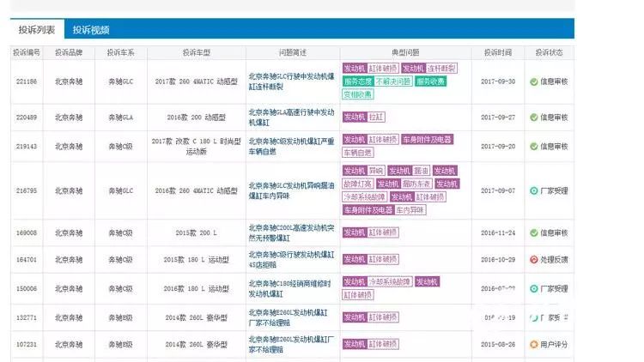The height and width of the screenshot is (362, 644).
Task: Switch to the 投诉列表 tab
Action: point(37,29)
